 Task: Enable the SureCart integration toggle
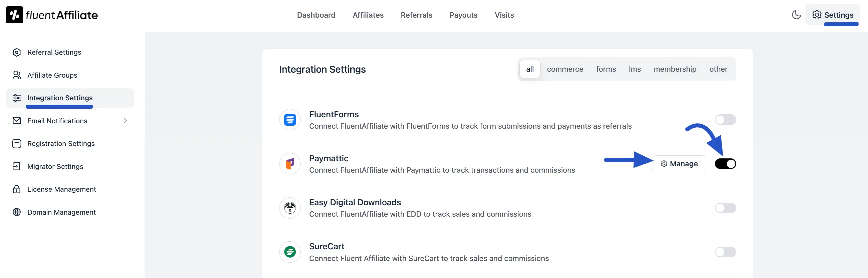[725, 252]
